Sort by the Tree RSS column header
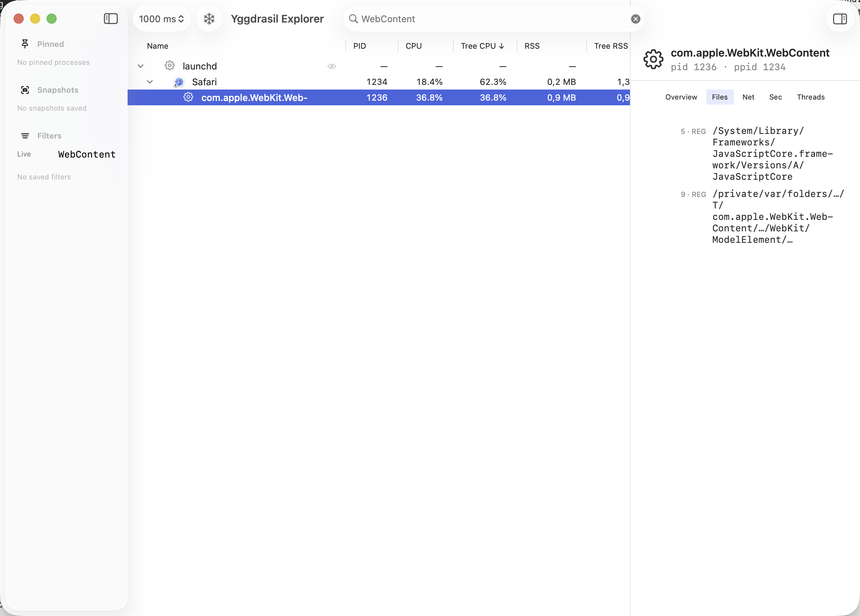This screenshot has width=860, height=616. click(611, 46)
